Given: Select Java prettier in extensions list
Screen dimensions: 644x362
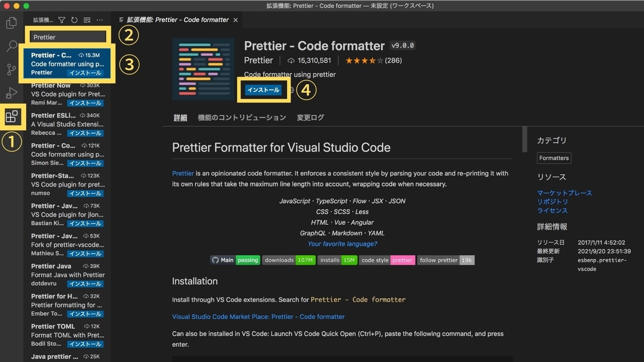Looking at the screenshot, I should 67,357.
